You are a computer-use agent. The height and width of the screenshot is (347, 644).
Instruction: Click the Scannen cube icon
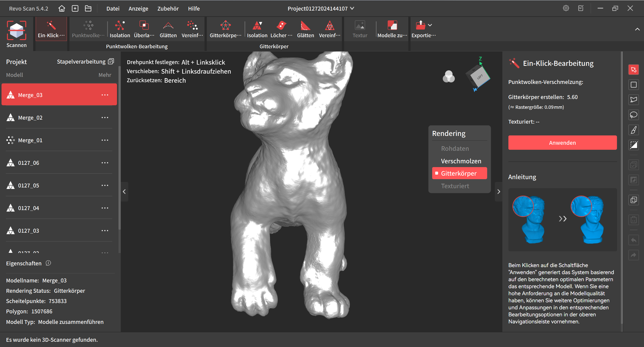tap(16, 31)
